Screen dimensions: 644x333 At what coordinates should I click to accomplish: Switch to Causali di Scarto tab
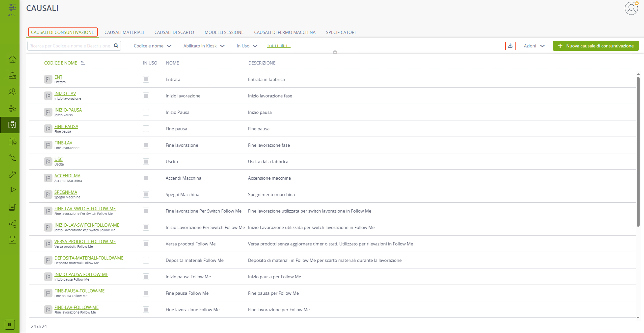point(174,32)
